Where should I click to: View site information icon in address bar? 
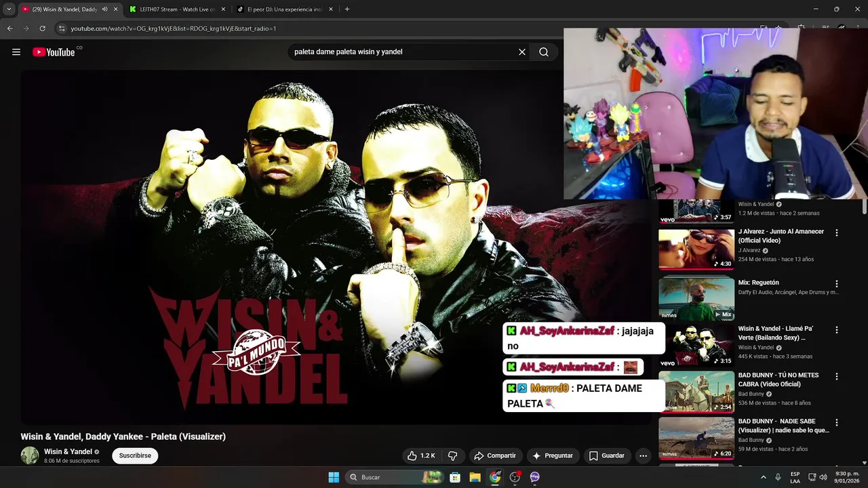click(62, 28)
